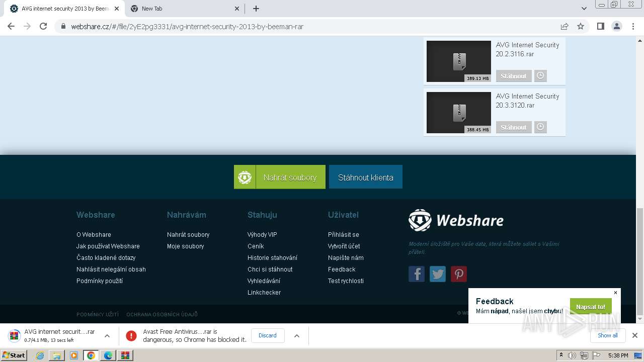Open the Feedback footer link
644x362 pixels.
tap(342, 269)
